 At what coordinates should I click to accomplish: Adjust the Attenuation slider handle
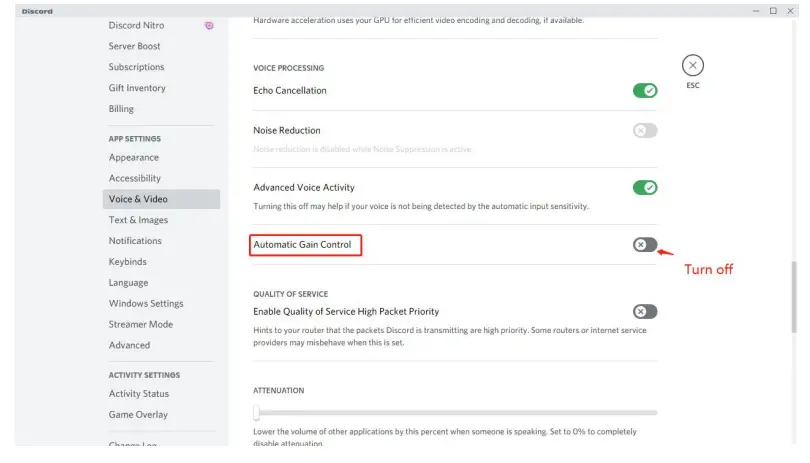click(x=256, y=411)
